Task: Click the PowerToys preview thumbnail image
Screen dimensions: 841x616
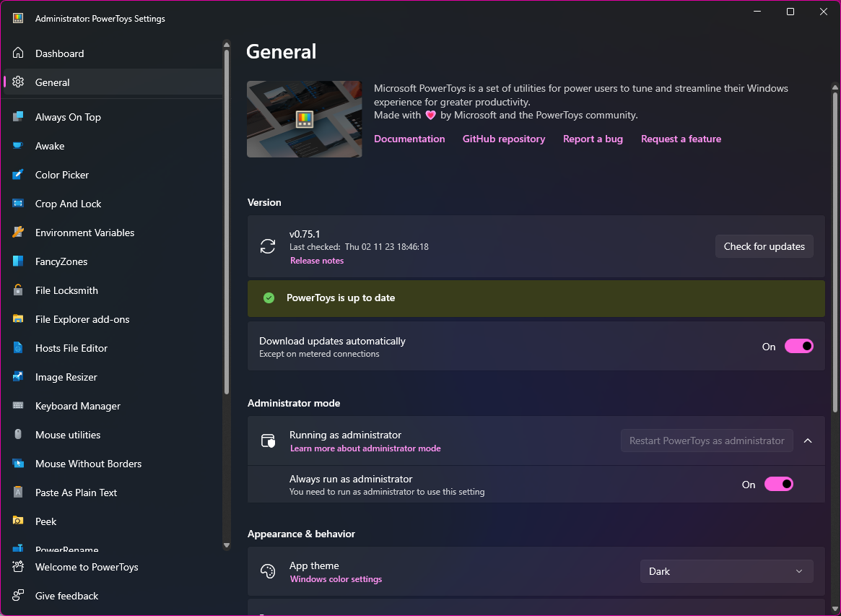Action: pyautogui.click(x=304, y=119)
